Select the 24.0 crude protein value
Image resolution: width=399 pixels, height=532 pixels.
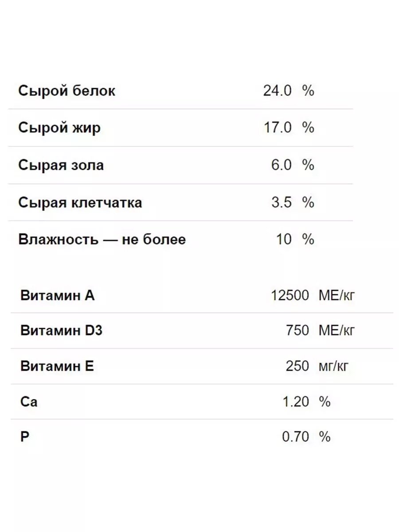point(277,91)
